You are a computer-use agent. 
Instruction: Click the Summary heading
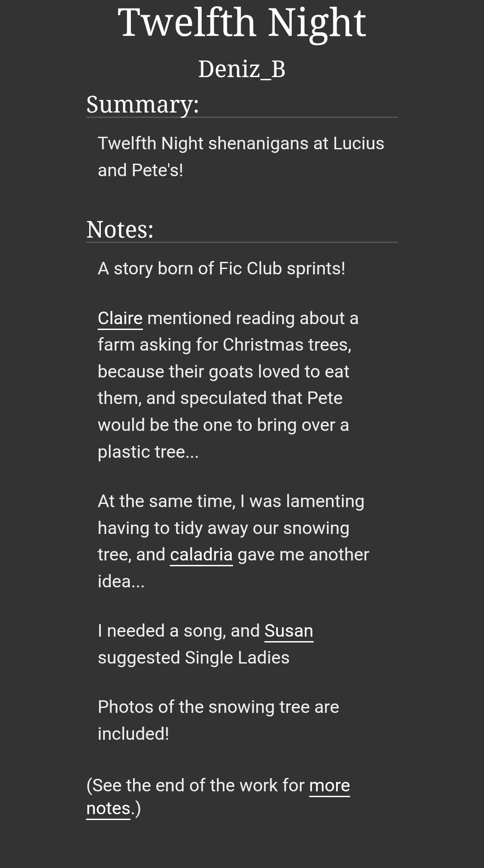[143, 104]
